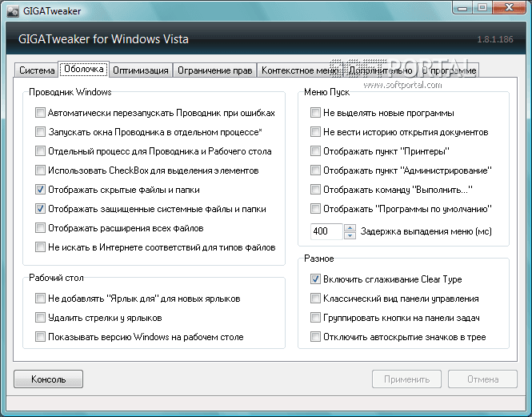Image resolution: width=532 pixels, height=417 pixels.
Task: Enable Отдельный процесс для Проводника и Рабочего стола
Action: tap(40, 150)
